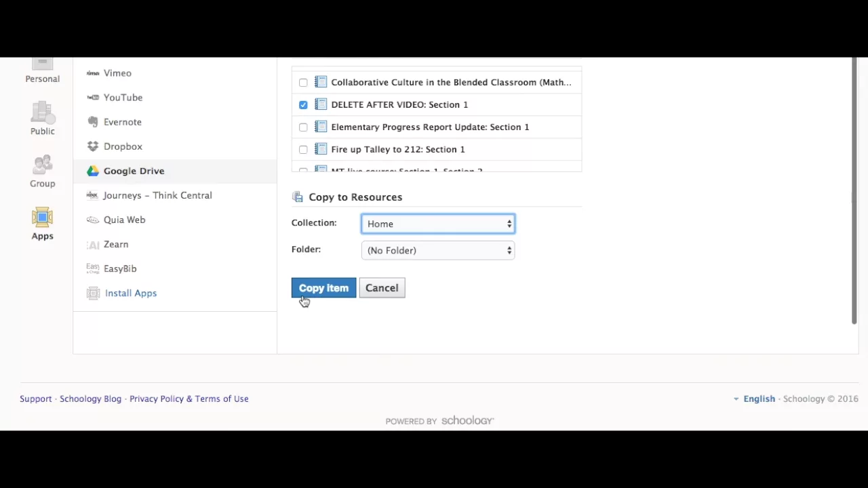868x488 pixels.
Task: Click the Install Apps icon
Action: (93, 293)
